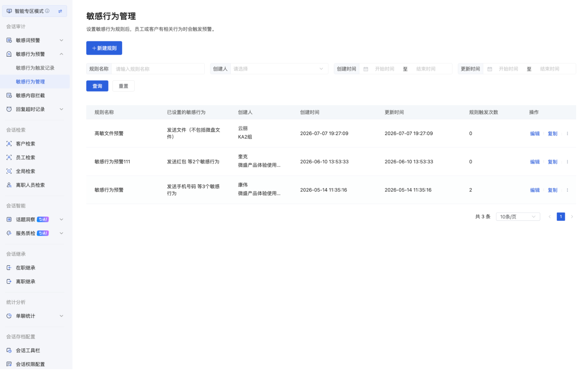Click the 客户检索 sidebar icon
This screenshot has height=371, width=588.
click(9, 144)
